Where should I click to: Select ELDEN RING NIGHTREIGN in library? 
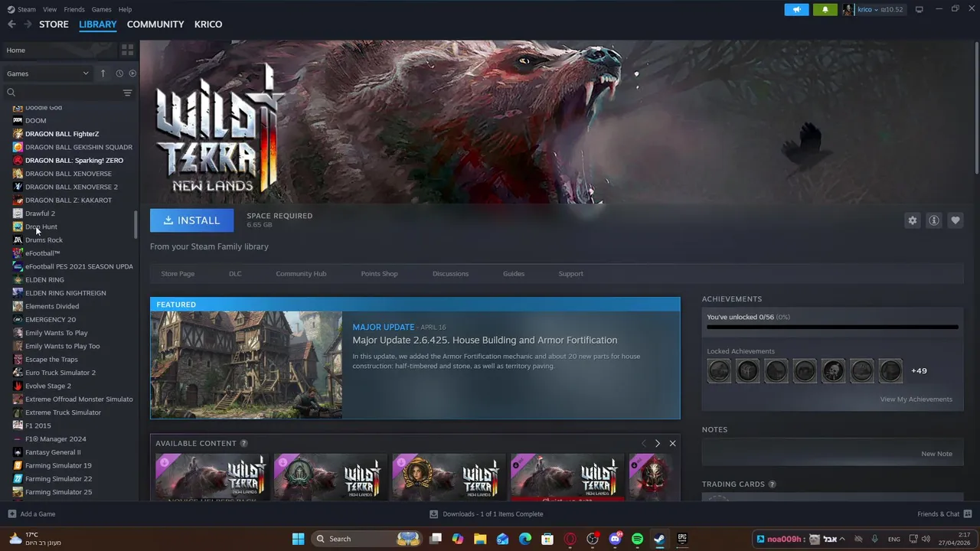[65, 293]
